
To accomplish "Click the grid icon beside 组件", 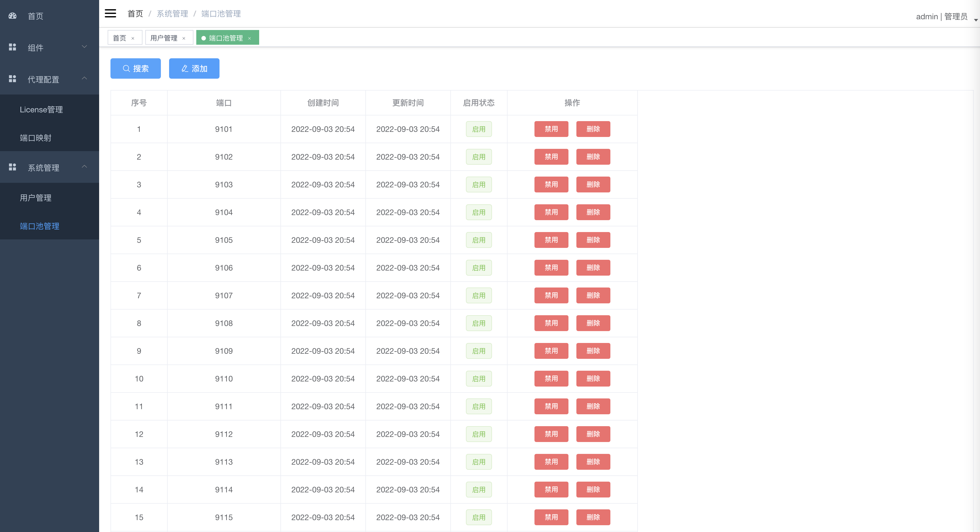I will tap(12, 47).
